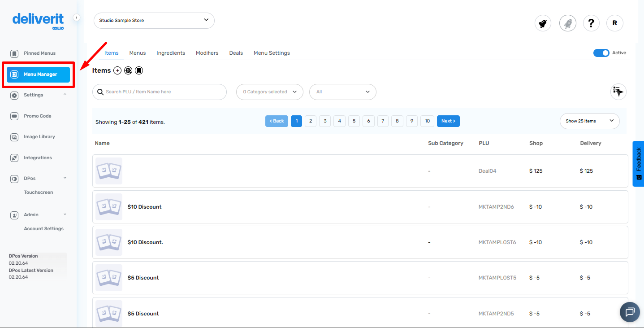
Task: Open help using the question mark icon
Action: [591, 23]
